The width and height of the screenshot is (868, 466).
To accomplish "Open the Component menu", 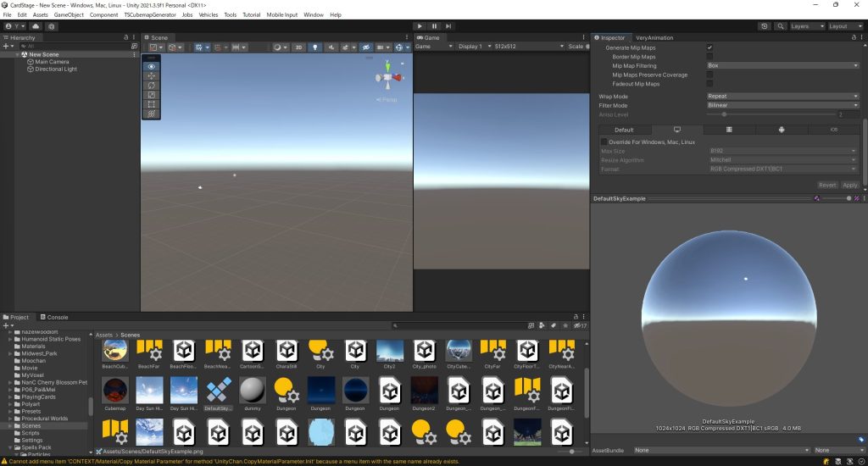I will coord(103,15).
